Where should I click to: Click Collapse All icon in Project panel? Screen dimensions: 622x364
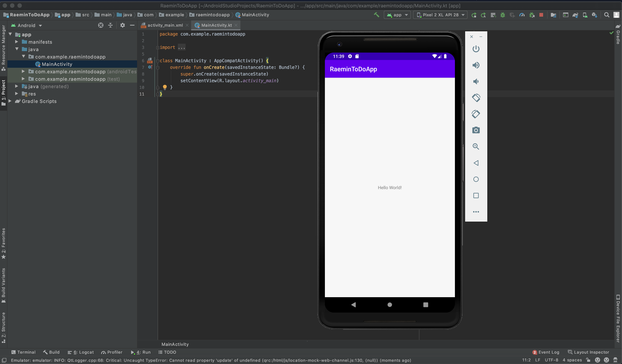(110, 25)
